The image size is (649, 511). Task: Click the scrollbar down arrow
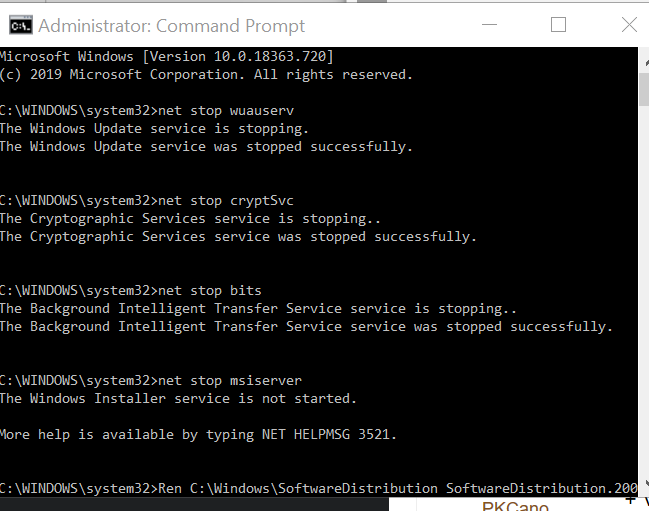646,483
